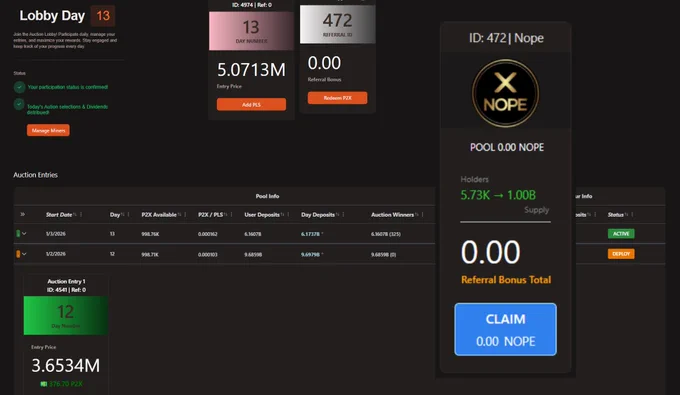Click the orange indicator icon on the 1/2/2026 row
Image resolution: width=680 pixels, height=395 pixels.
coord(18,254)
